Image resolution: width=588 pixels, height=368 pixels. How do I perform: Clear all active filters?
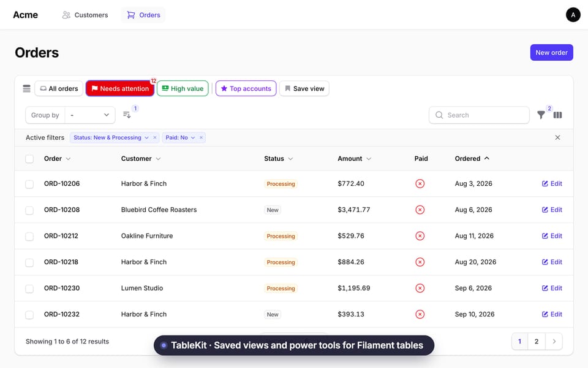(x=557, y=137)
